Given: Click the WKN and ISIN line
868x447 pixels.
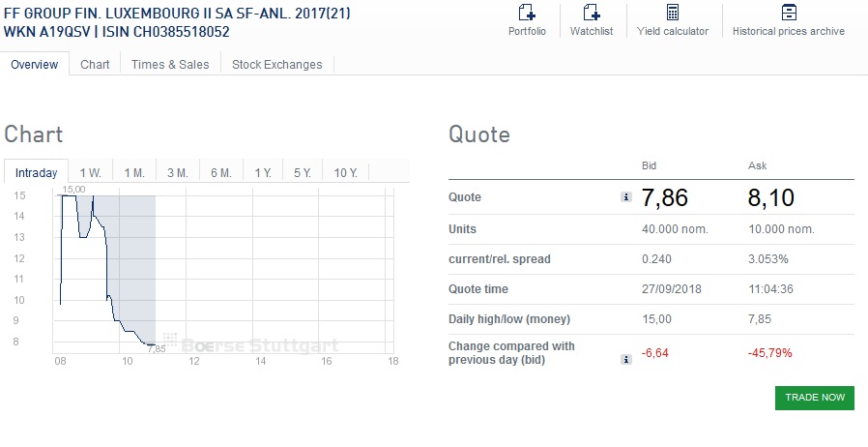Looking at the screenshot, I should pos(116,32).
